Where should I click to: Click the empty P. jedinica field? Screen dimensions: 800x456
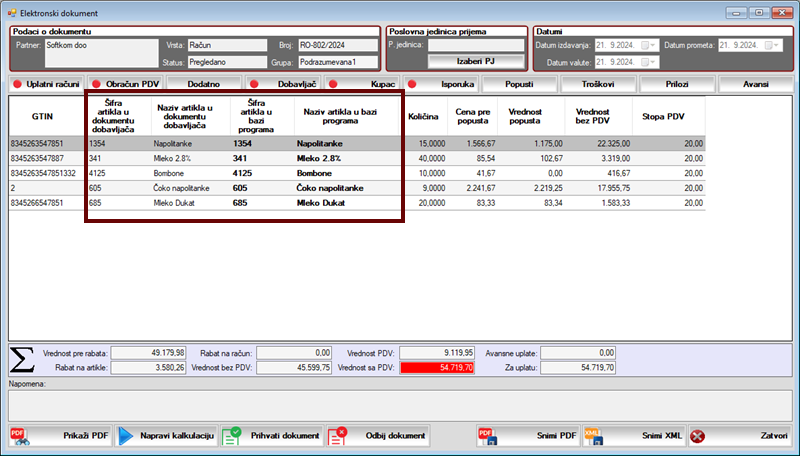(476, 45)
